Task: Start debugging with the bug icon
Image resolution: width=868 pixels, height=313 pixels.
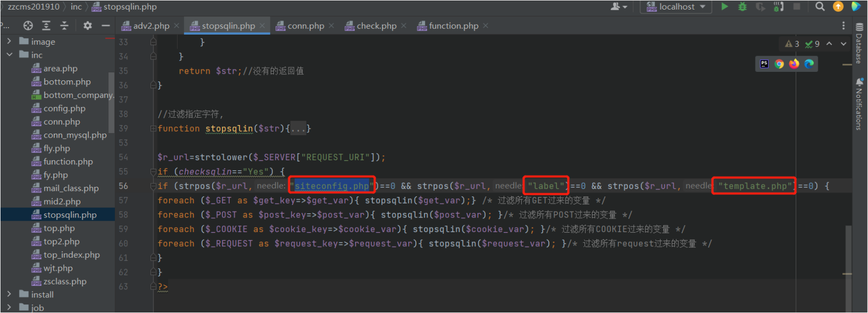Action: pyautogui.click(x=743, y=7)
